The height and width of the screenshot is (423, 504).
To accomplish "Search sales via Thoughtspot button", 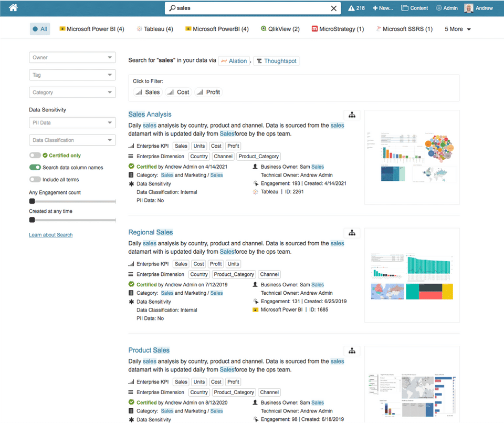I will 277,61.
